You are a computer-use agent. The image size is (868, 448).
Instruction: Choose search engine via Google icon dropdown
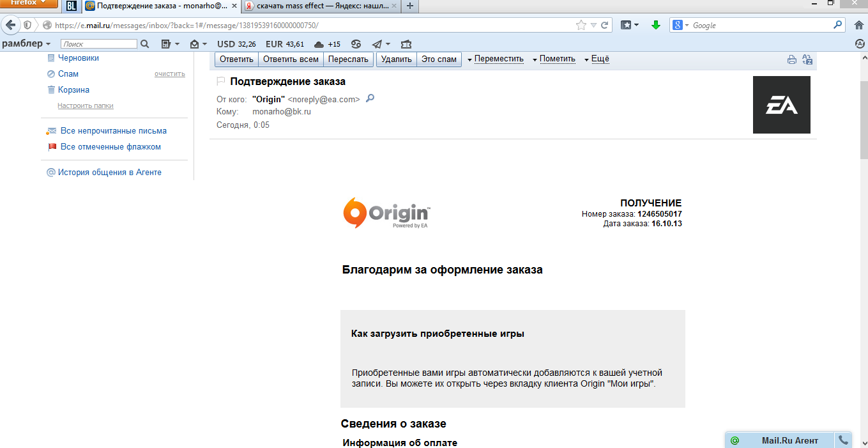coord(681,26)
